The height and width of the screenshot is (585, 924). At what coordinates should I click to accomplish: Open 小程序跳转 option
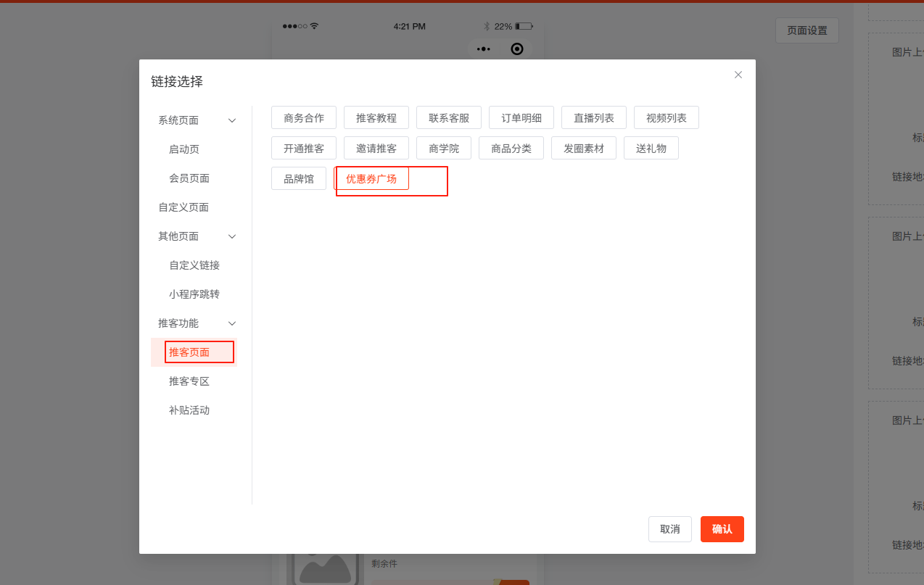(194, 294)
